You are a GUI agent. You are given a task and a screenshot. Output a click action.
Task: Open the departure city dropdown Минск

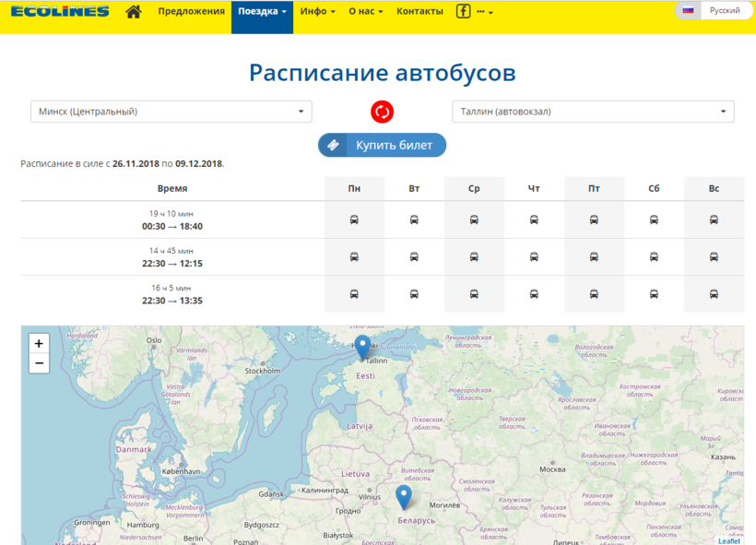[x=171, y=112]
